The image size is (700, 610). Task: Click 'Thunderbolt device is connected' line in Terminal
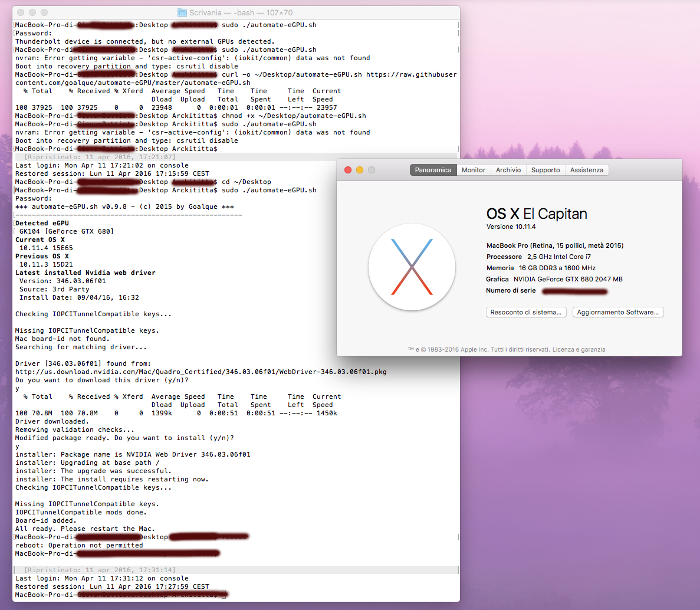point(145,41)
